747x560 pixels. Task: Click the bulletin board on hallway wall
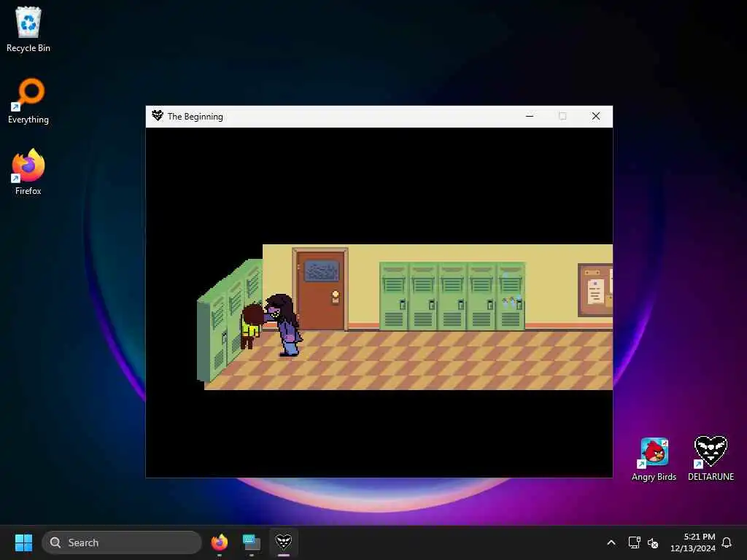pos(595,290)
